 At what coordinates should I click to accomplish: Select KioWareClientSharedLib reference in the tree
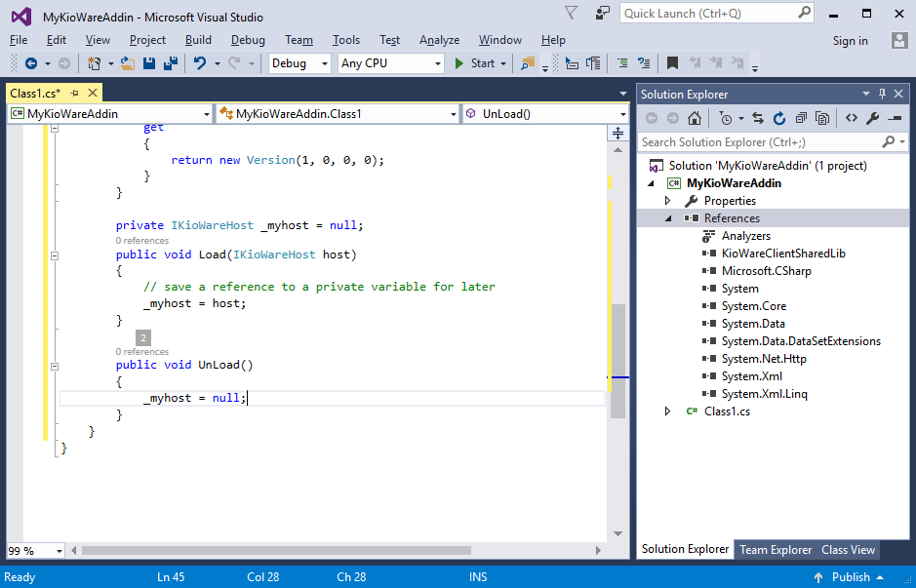click(782, 254)
